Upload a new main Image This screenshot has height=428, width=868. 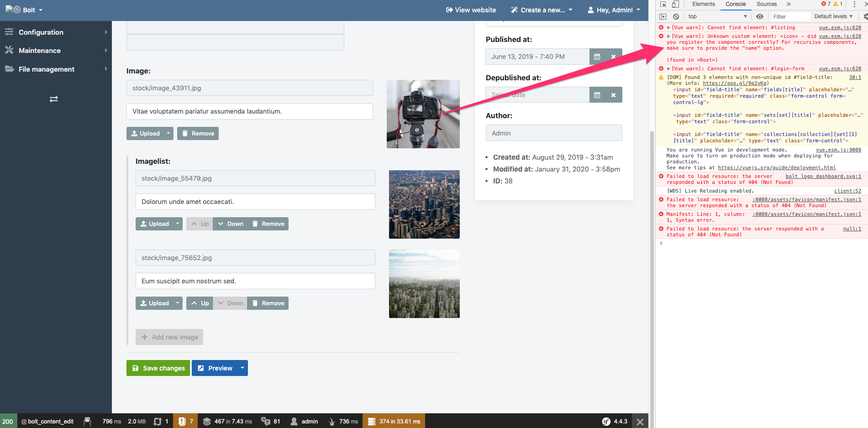coord(145,133)
